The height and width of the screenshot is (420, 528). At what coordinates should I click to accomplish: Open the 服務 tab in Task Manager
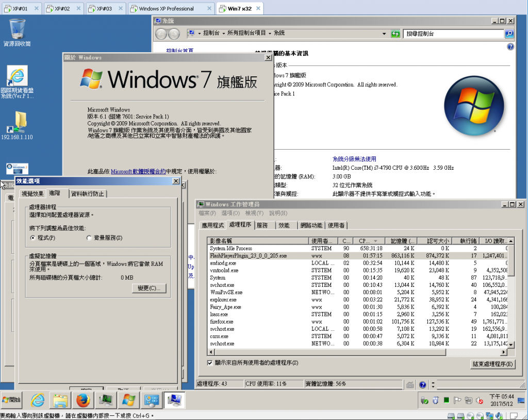point(262,225)
